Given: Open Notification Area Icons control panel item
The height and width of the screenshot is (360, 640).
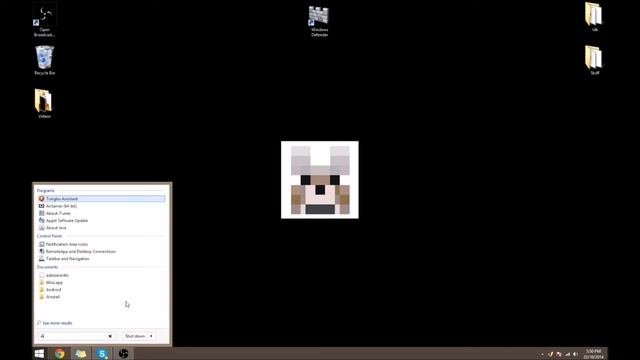Looking at the screenshot, I should [x=101, y=244].
